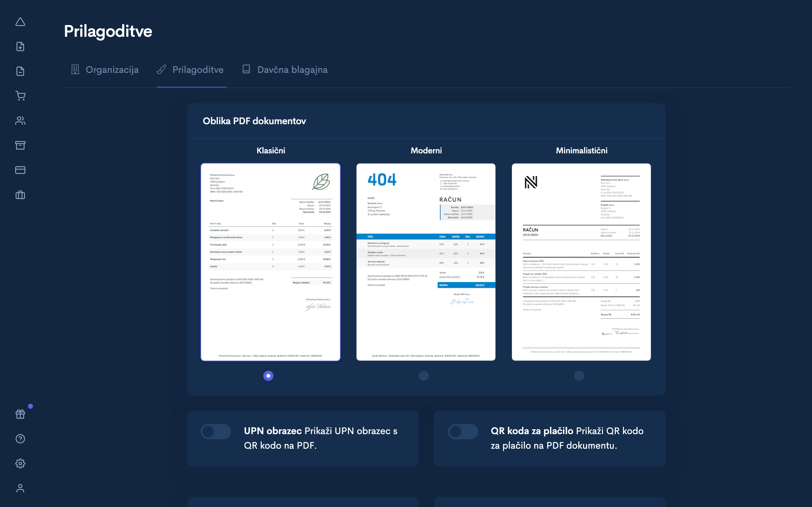Select the Moderni radio button
812x507 pixels.
(x=424, y=376)
